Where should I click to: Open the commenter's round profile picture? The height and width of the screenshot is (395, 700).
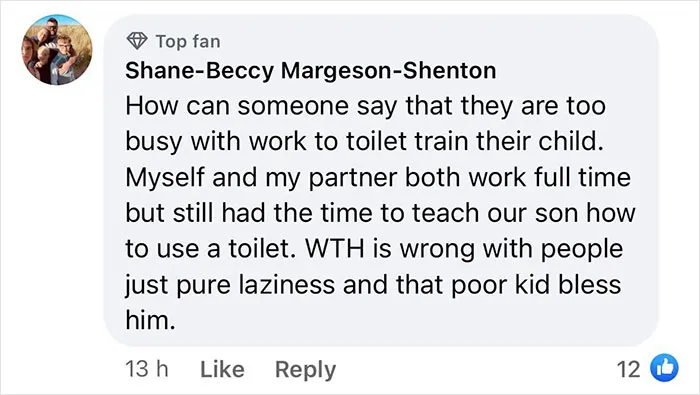[x=57, y=50]
